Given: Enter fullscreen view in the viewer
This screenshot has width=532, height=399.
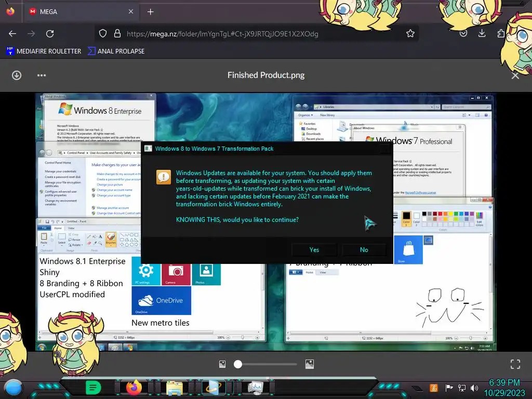Looking at the screenshot, I should (515, 364).
